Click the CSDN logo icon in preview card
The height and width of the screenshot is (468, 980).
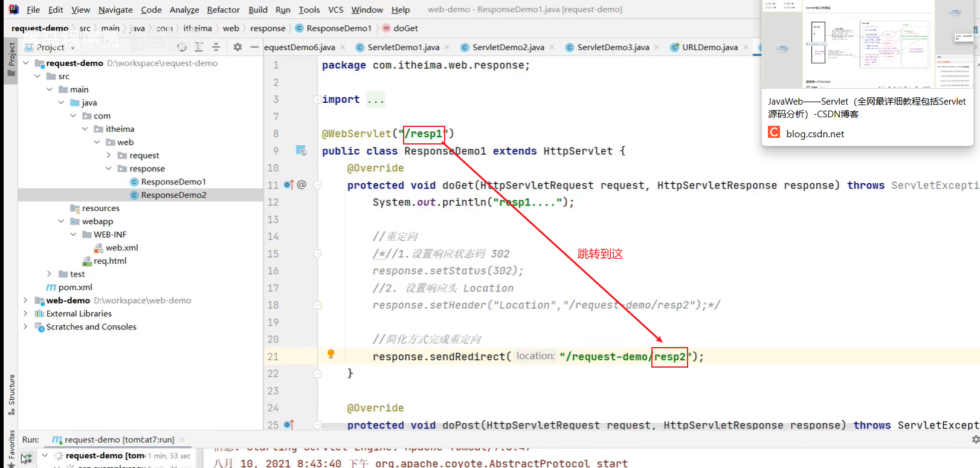pos(774,132)
